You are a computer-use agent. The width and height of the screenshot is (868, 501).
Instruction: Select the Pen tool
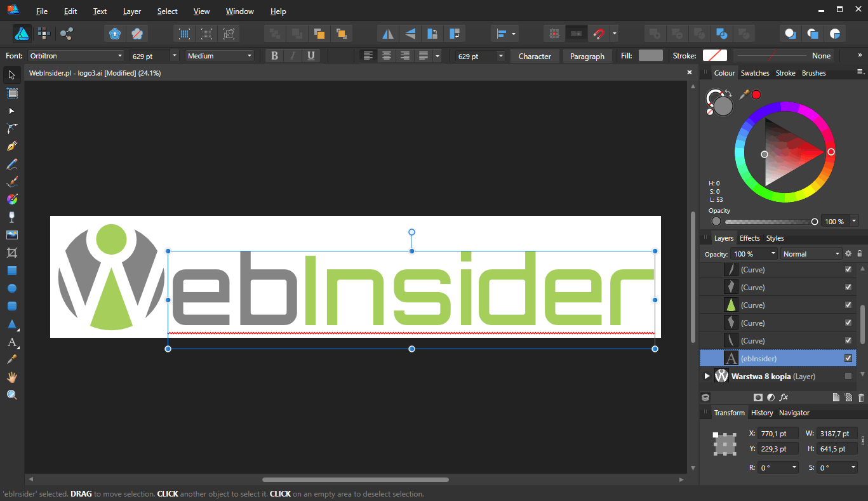11,146
